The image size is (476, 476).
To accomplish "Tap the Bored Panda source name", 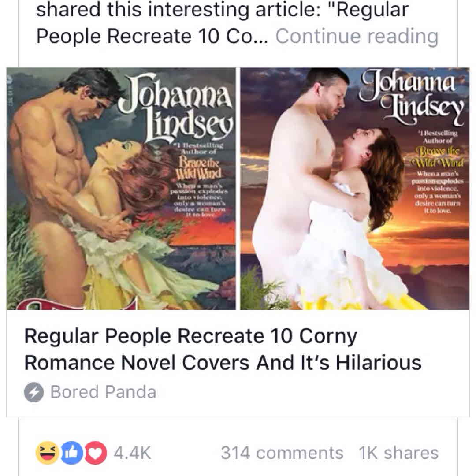I will [103, 392].
